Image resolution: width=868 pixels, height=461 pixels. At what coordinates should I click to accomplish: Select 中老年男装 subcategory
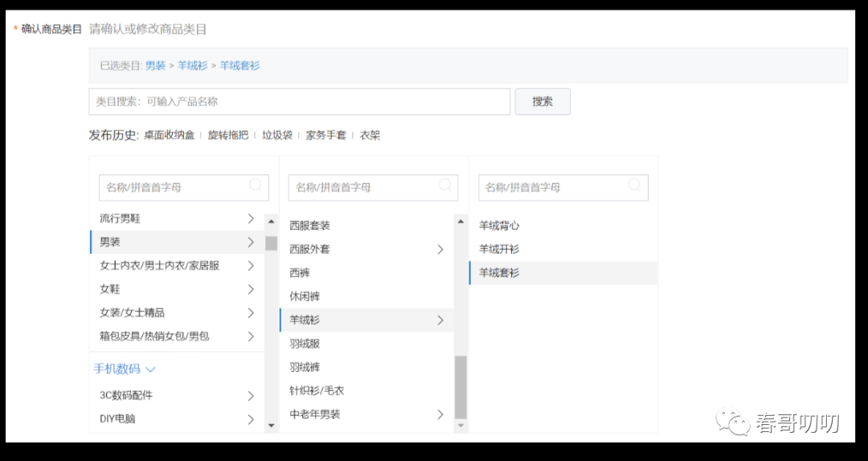pos(366,414)
